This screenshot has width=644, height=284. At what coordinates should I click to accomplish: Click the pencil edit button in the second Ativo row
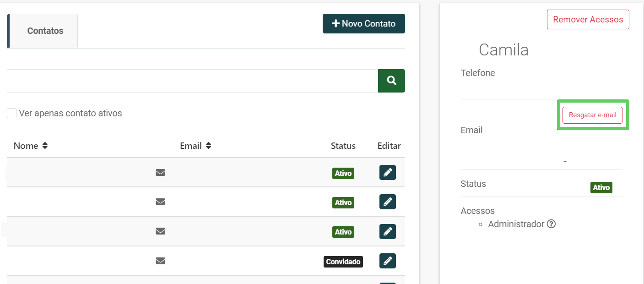tap(388, 202)
